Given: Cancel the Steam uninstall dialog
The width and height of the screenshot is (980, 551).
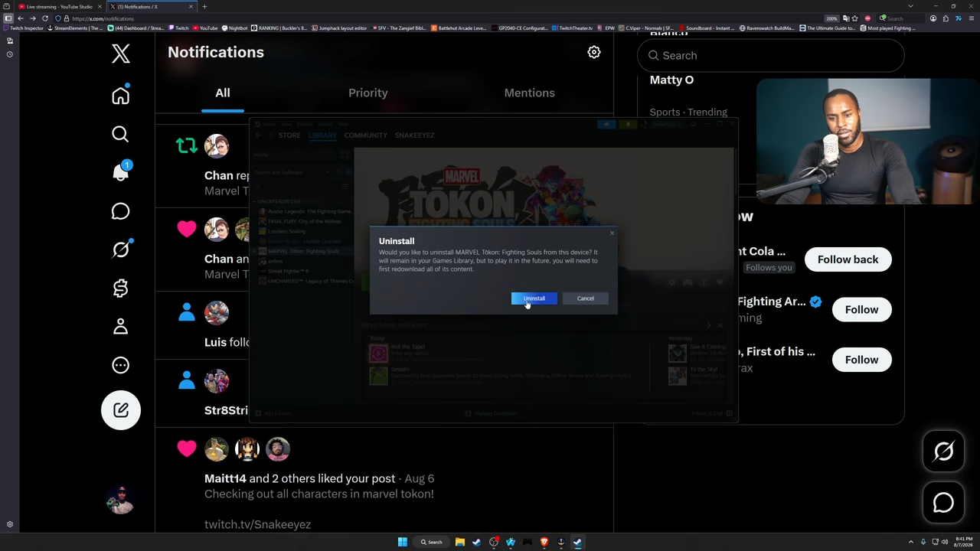Looking at the screenshot, I should [585, 298].
